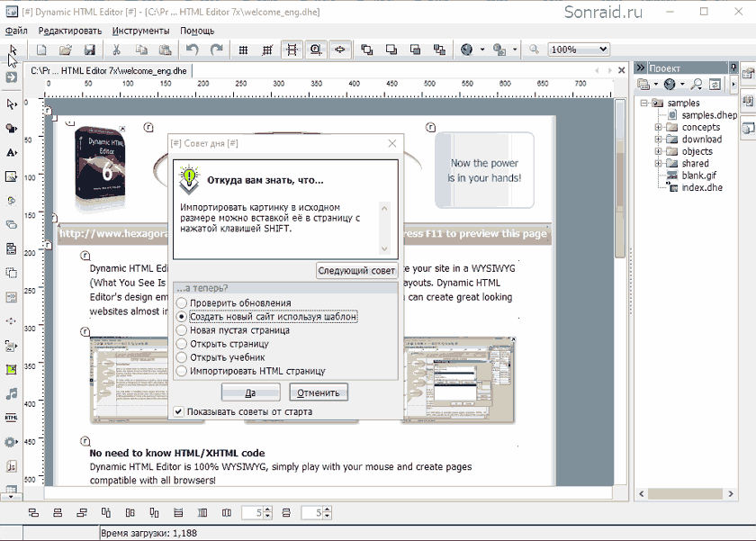
Task: Switch to the welcome_eng.dhe document tab
Action: [109, 71]
